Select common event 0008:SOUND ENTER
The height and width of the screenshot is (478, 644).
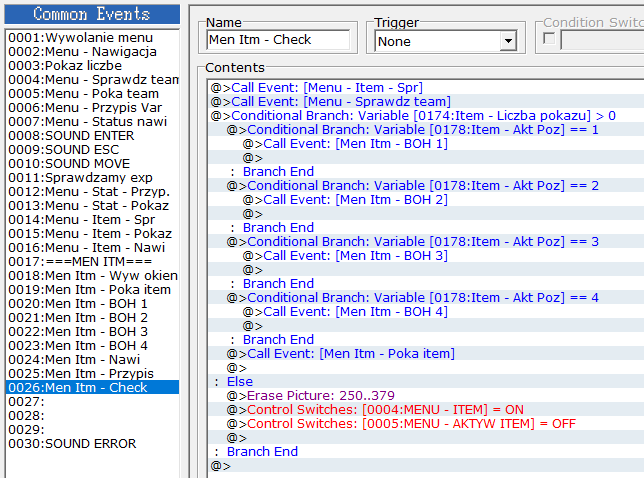coord(92,136)
